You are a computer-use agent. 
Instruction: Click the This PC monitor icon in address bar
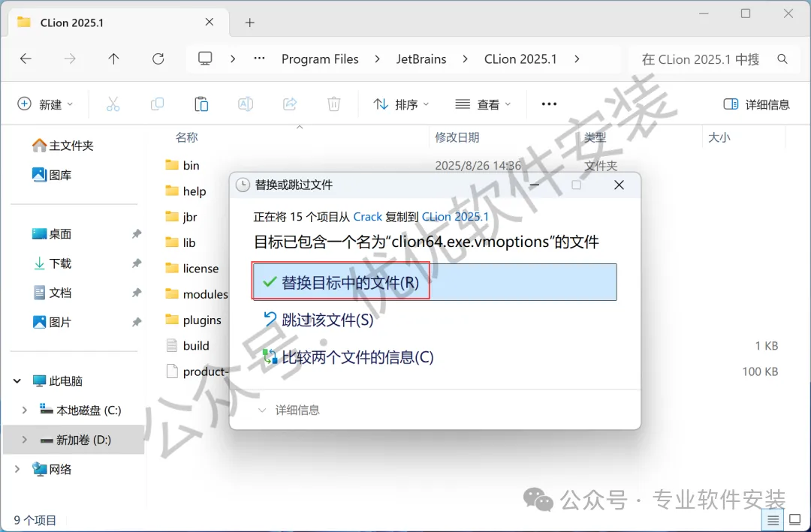205,59
